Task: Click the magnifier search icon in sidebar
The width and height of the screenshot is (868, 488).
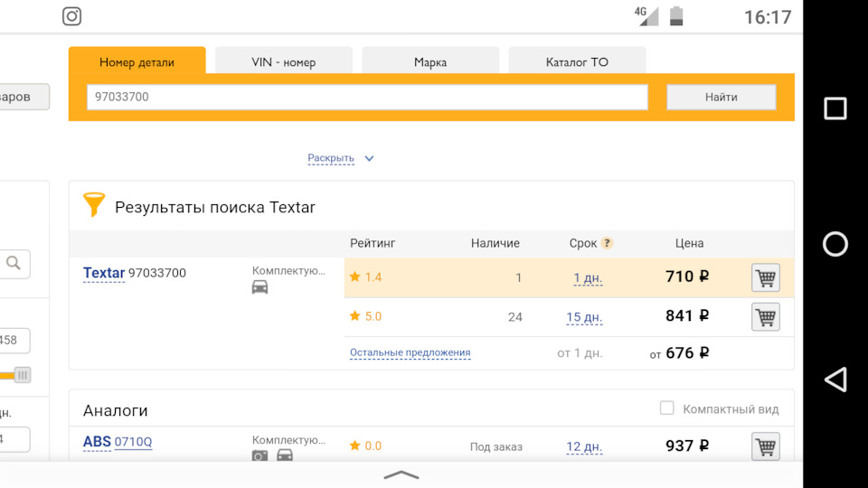Action: pos(14,263)
